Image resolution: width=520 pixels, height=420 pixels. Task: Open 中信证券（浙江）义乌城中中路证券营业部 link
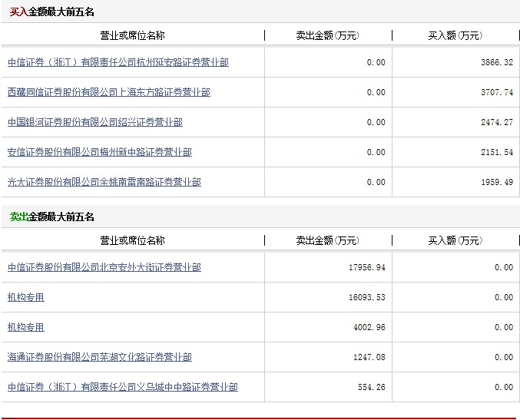click(123, 387)
